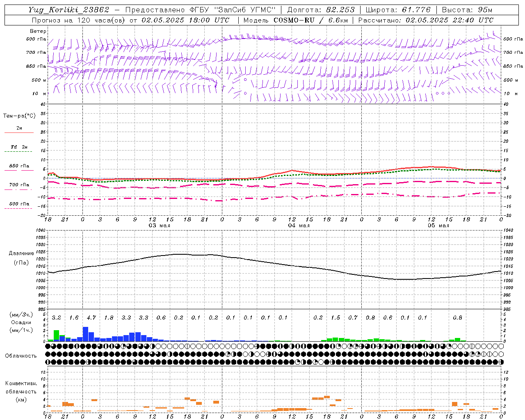
Task: Click the '04 мая' date label
Action: click(299, 226)
